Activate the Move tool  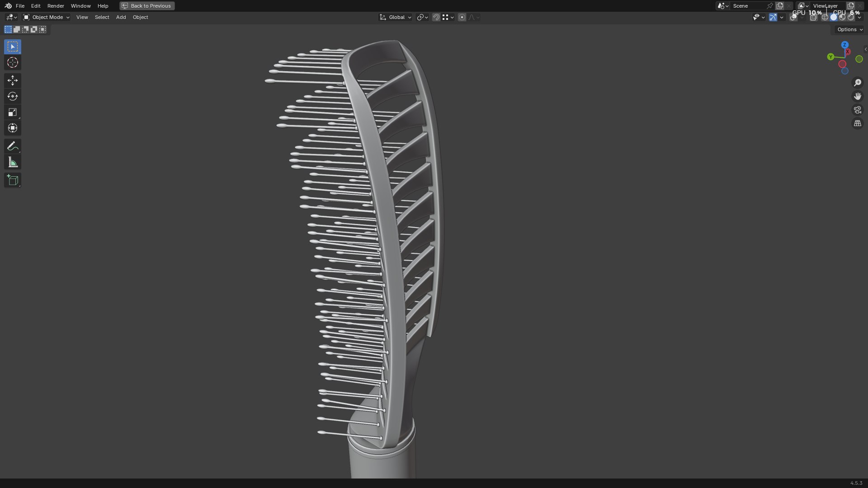tap(13, 80)
